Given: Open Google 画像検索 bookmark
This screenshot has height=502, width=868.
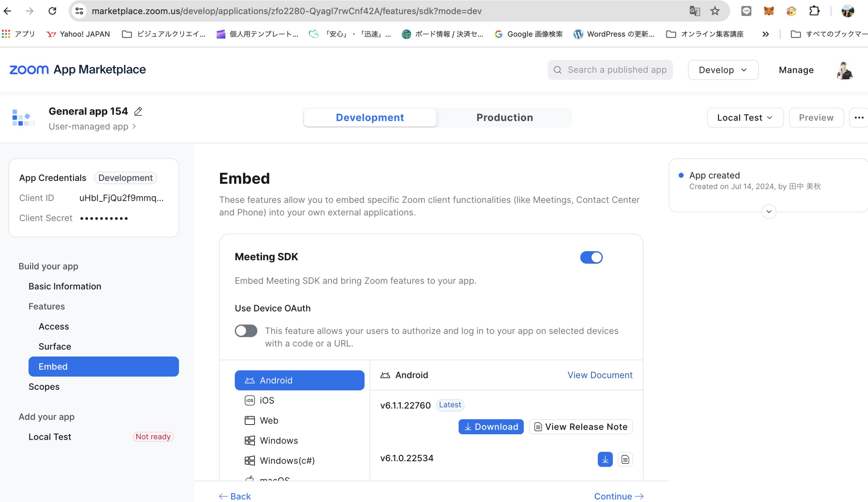Looking at the screenshot, I should click(528, 34).
